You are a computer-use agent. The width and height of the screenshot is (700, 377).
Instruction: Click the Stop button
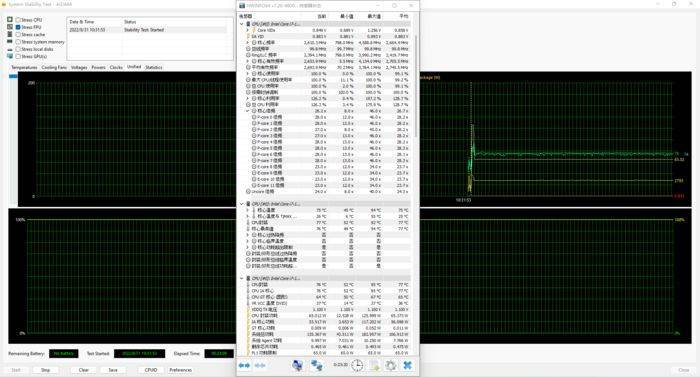(46, 370)
